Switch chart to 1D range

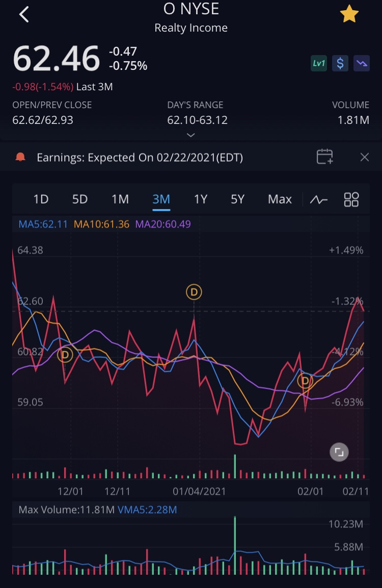[x=41, y=199]
